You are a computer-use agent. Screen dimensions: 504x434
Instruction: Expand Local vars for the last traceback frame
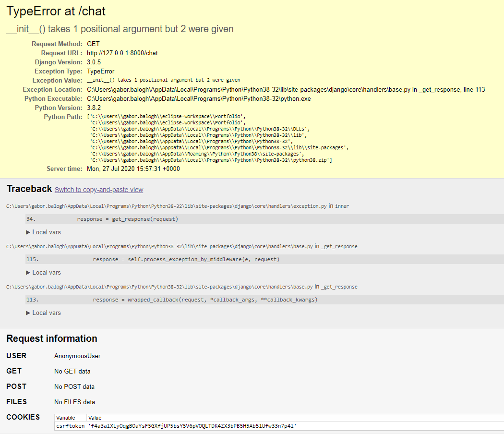46,313
